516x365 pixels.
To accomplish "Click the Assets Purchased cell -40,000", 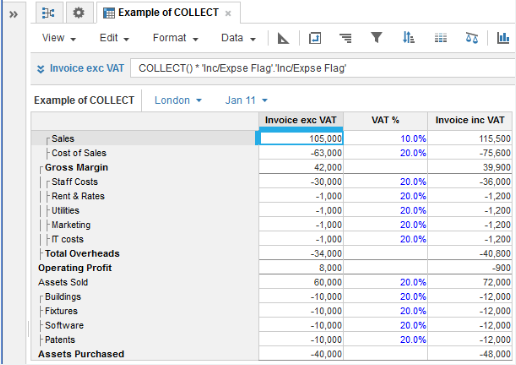I will (301, 354).
